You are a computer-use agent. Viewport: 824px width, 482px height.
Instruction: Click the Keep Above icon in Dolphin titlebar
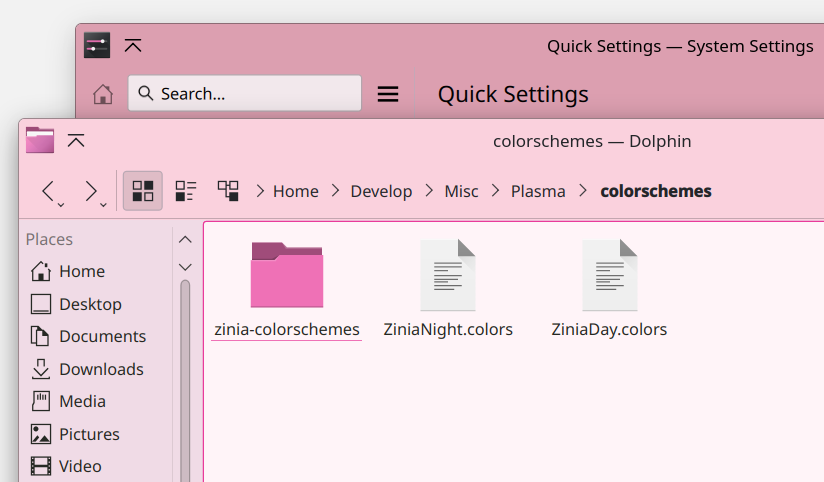(76, 141)
